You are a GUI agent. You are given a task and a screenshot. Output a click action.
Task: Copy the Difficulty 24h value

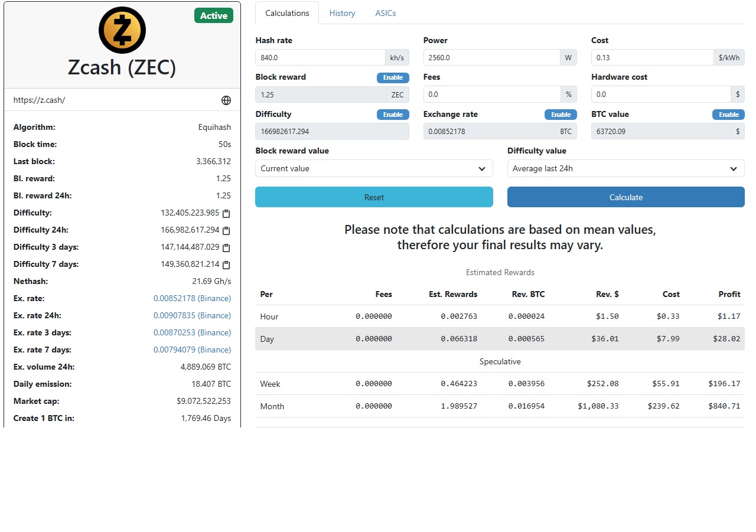click(226, 230)
